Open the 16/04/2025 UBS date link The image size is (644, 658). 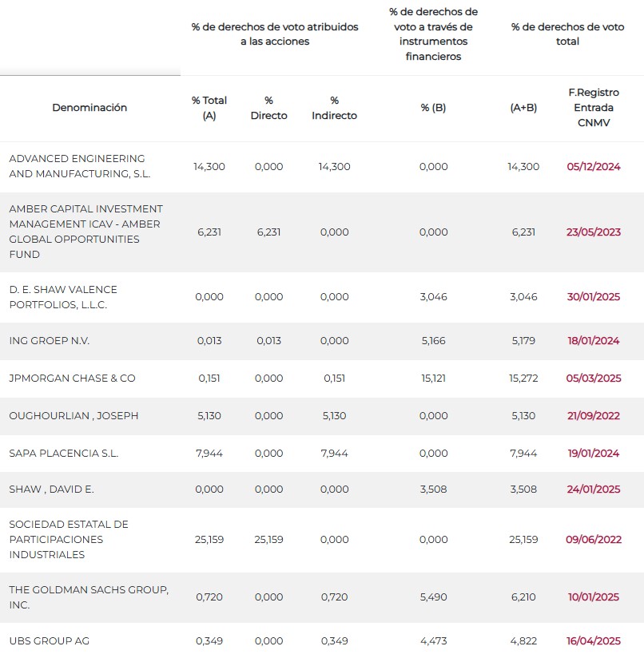coord(593,641)
